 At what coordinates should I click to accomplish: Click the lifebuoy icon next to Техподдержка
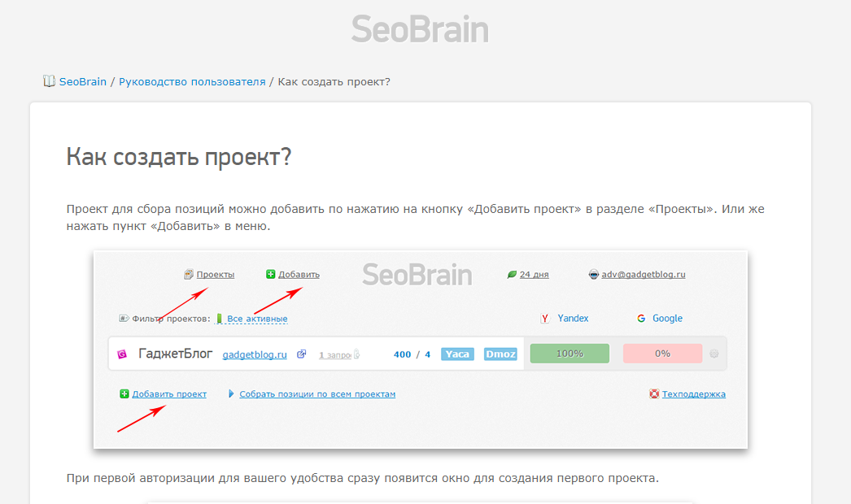(x=653, y=393)
